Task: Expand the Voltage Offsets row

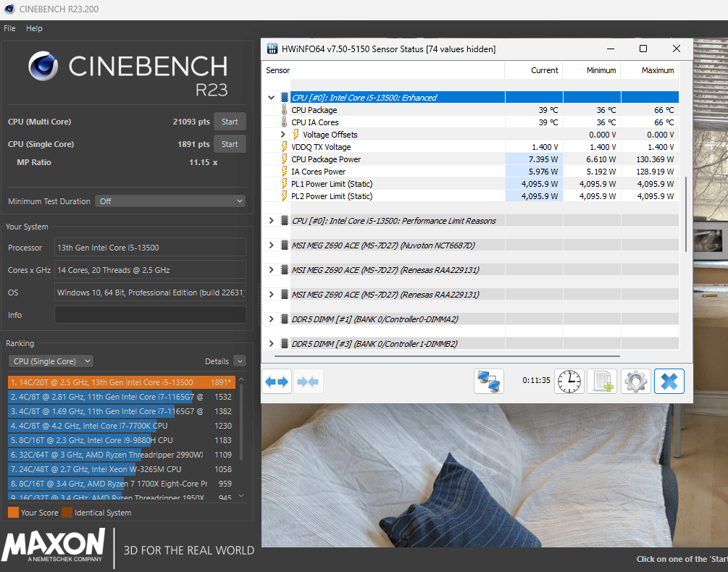Action: pyautogui.click(x=283, y=135)
